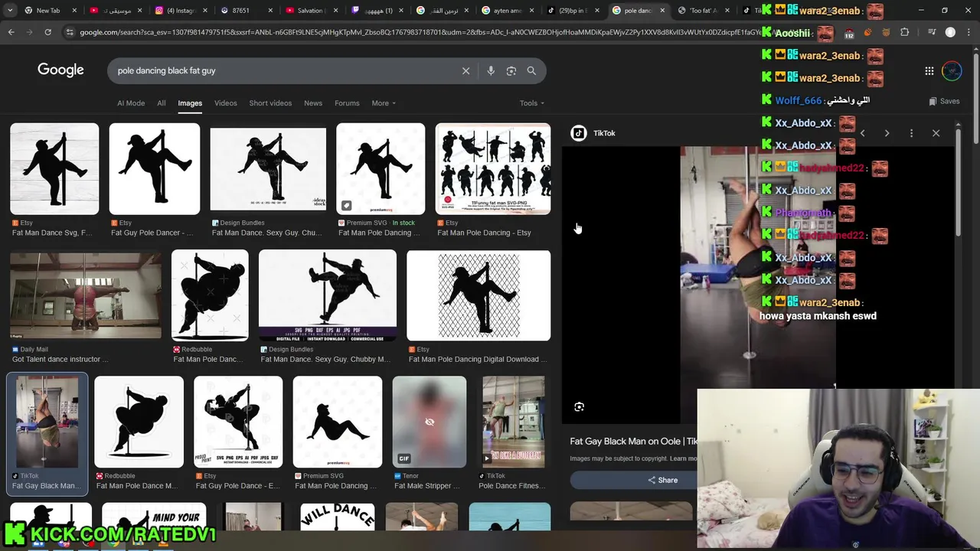Close the image preview panel
980x551 pixels.
click(936, 133)
